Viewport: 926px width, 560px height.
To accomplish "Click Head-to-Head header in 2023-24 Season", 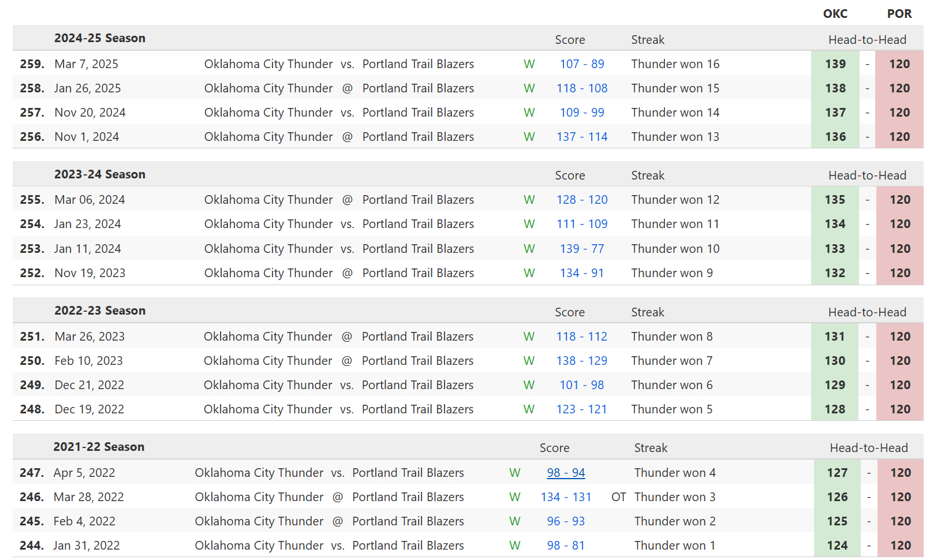I will (868, 176).
